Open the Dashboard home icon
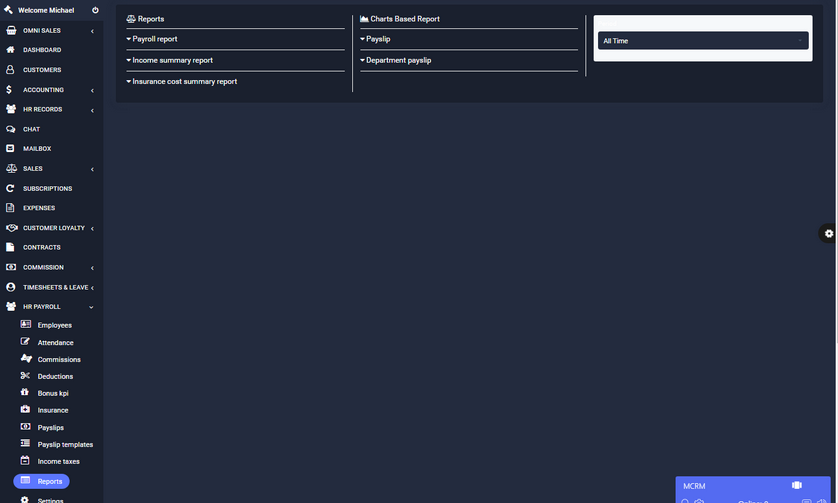 pos(10,50)
